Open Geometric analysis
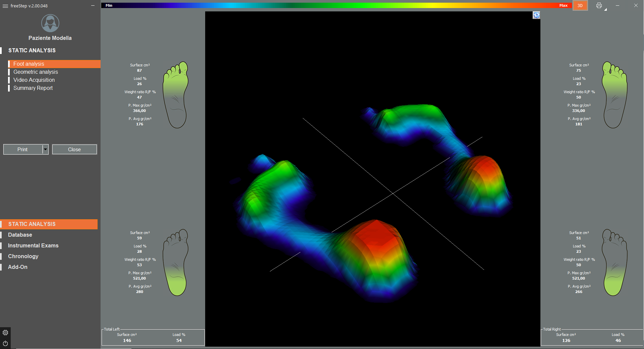 [36, 72]
